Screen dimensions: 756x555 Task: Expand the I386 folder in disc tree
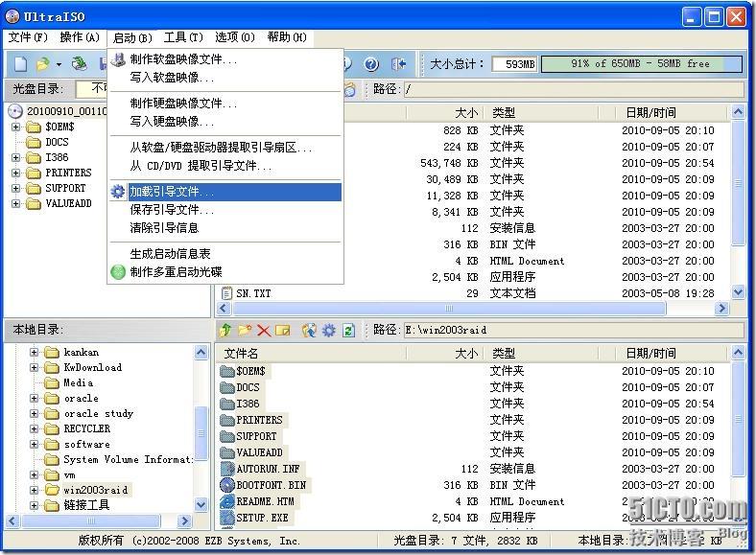pyautogui.click(x=16, y=157)
